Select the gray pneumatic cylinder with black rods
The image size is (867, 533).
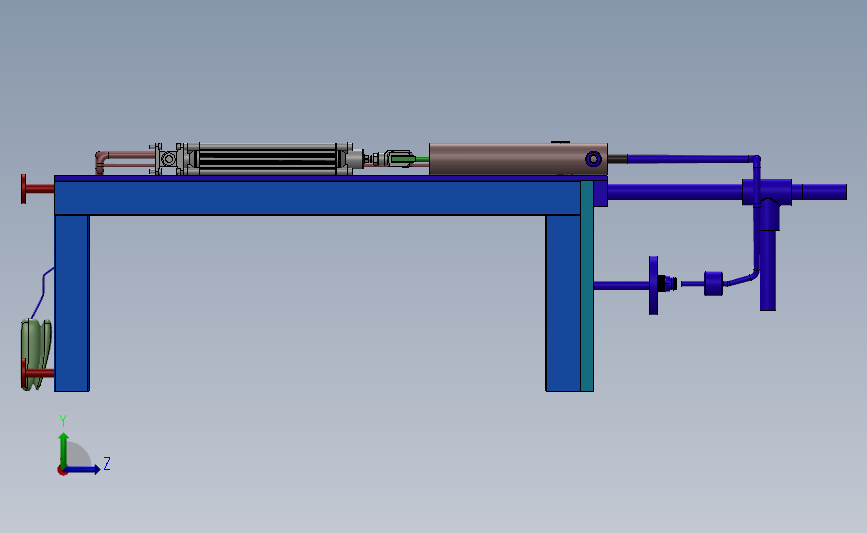[268, 159]
